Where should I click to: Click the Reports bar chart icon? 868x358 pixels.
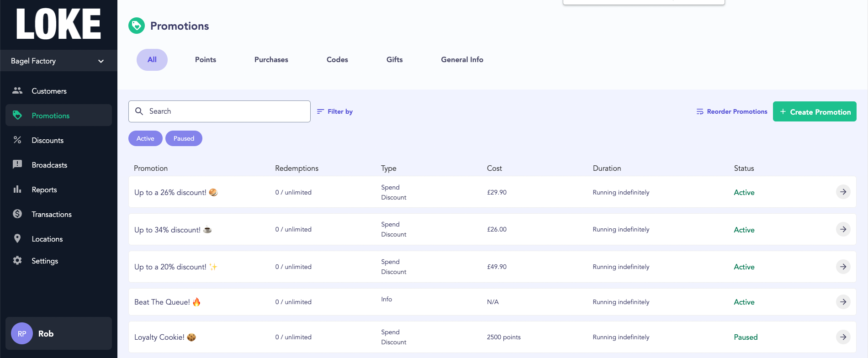pyautogui.click(x=17, y=189)
